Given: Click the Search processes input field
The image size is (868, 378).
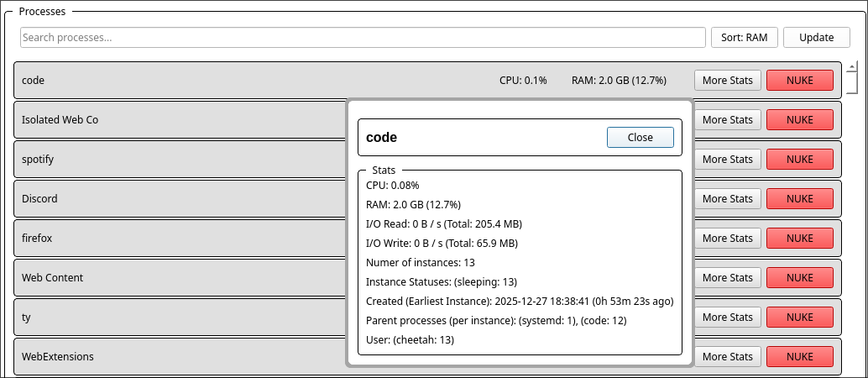Looking at the screenshot, I should point(363,38).
